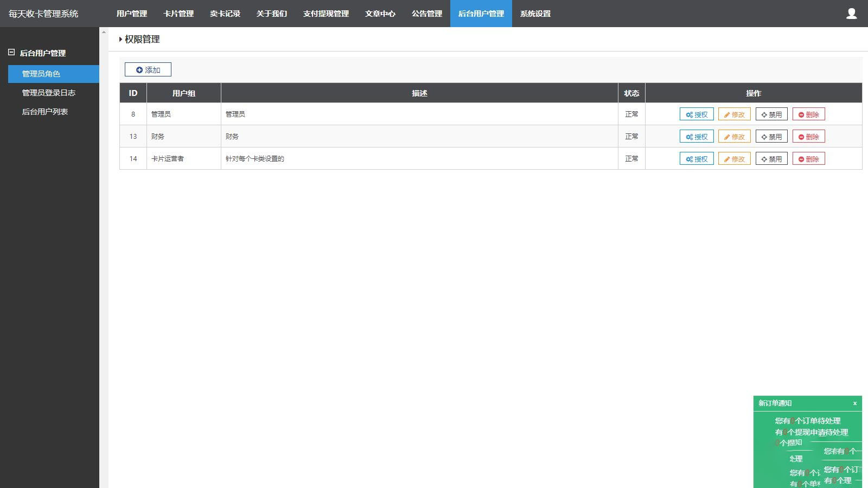Click 授权 button for 管理员 row

click(696, 114)
